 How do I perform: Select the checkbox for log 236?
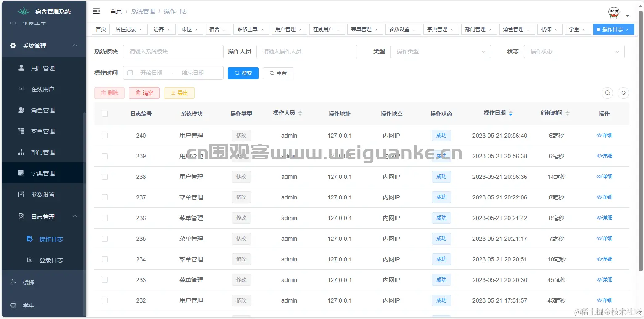coord(105,218)
